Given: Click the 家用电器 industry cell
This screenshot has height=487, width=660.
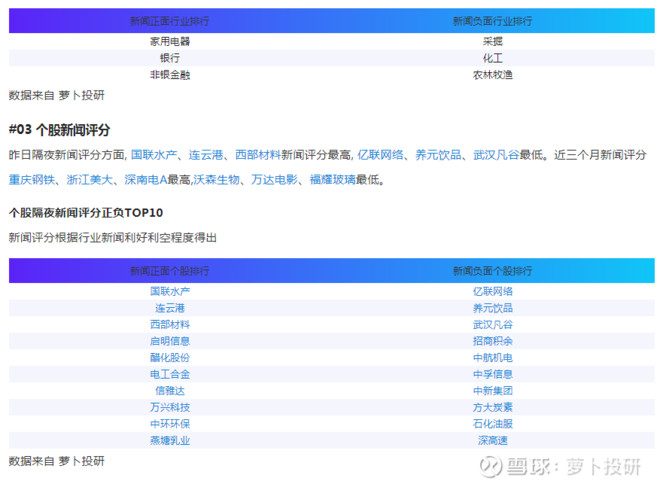Looking at the screenshot, I should (170, 41).
